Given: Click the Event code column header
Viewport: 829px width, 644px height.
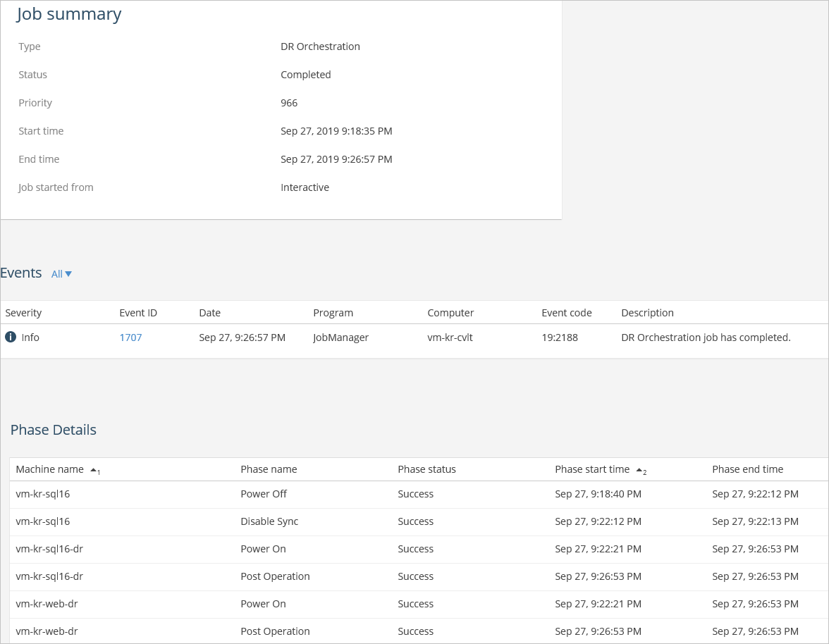Looking at the screenshot, I should [567, 313].
